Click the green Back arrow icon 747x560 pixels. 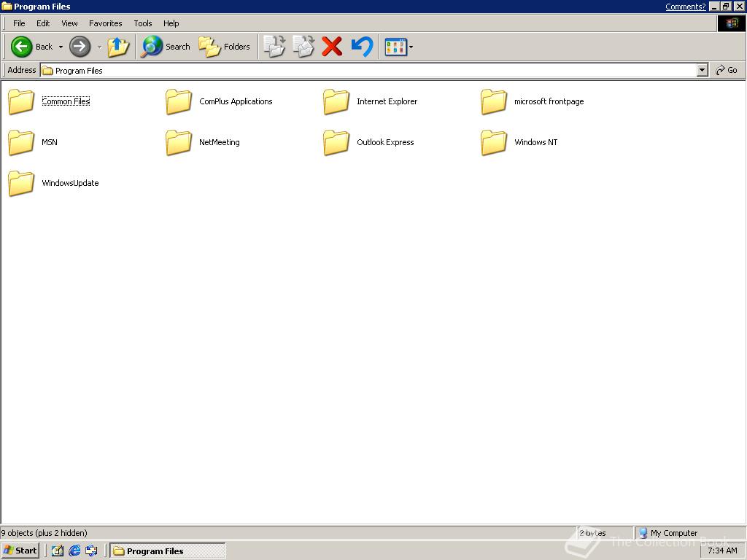click(x=21, y=47)
